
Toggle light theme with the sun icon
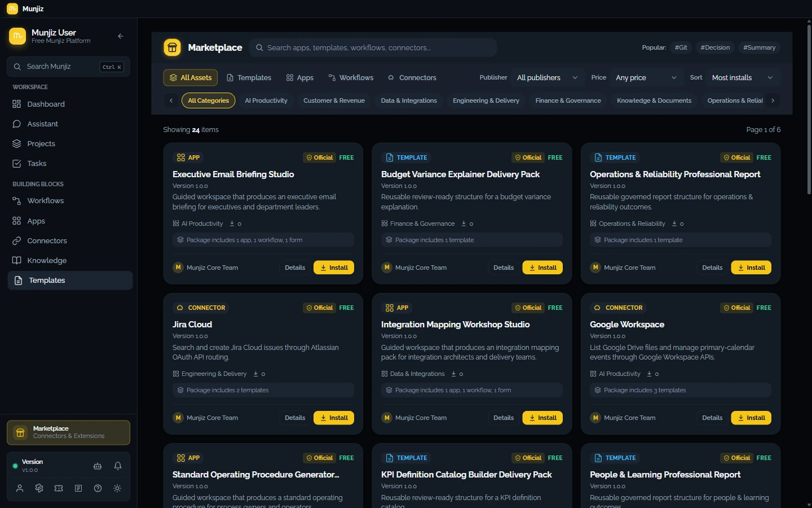click(117, 488)
